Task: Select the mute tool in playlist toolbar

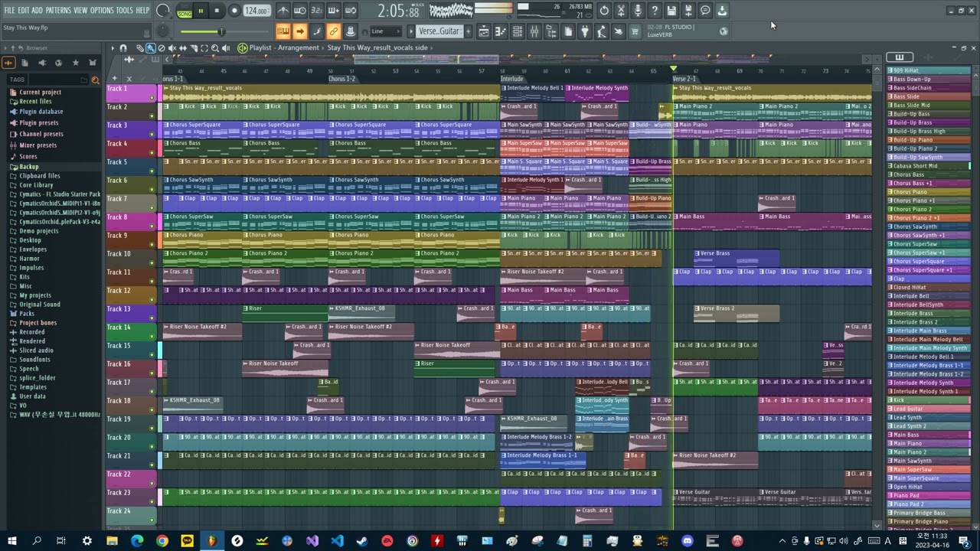Action: pos(172,48)
